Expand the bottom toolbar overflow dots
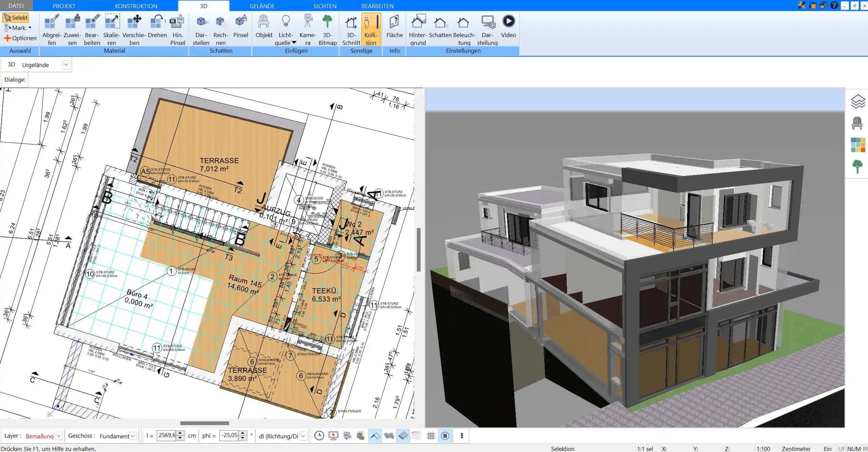The width and height of the screenshot is (868, 452). coord(462,436)
